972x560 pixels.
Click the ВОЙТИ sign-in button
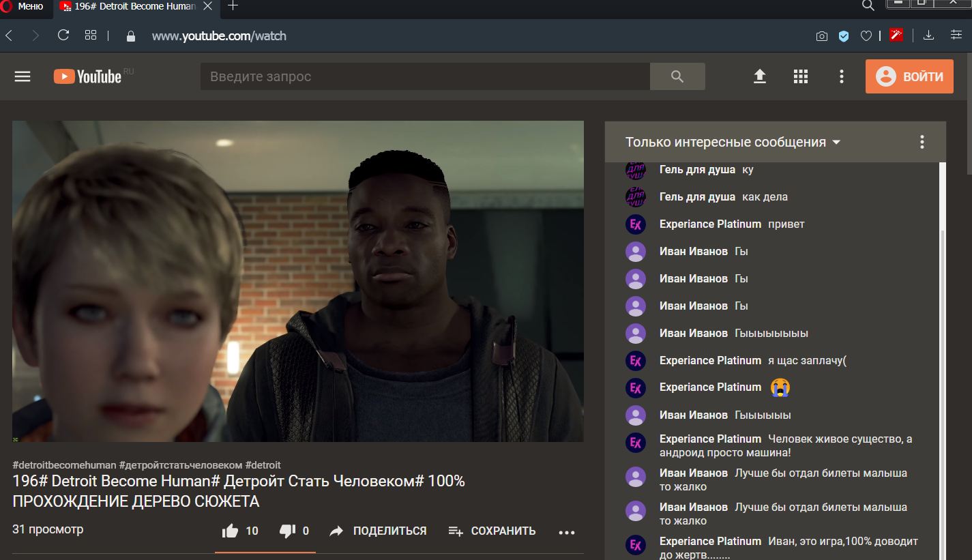[x=909, y=76]
